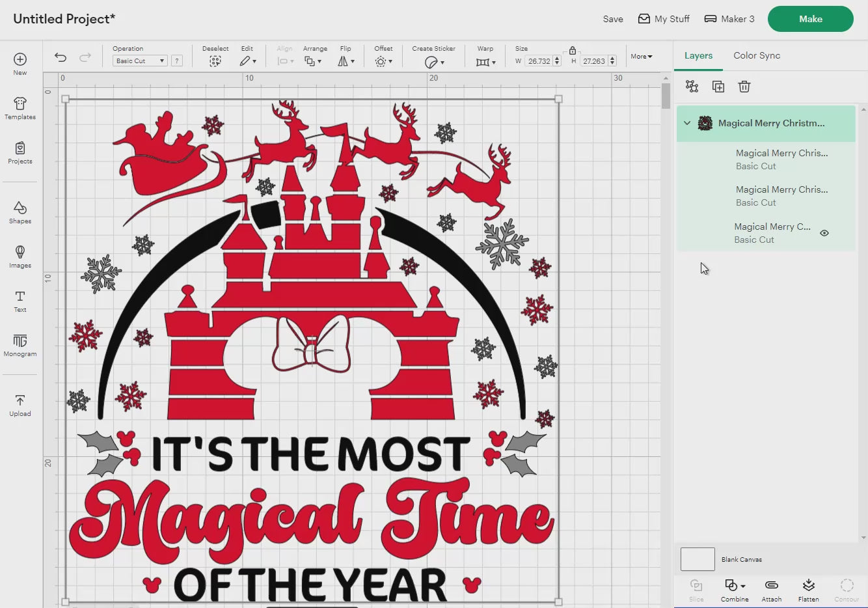This screenshot has height=608, width=868.
Task: Click the Delete layer trash icon
Action: coord(744,87)
